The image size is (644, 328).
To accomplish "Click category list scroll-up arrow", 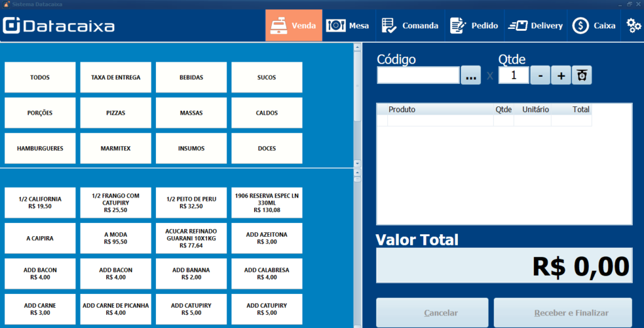I will (357, 47).
